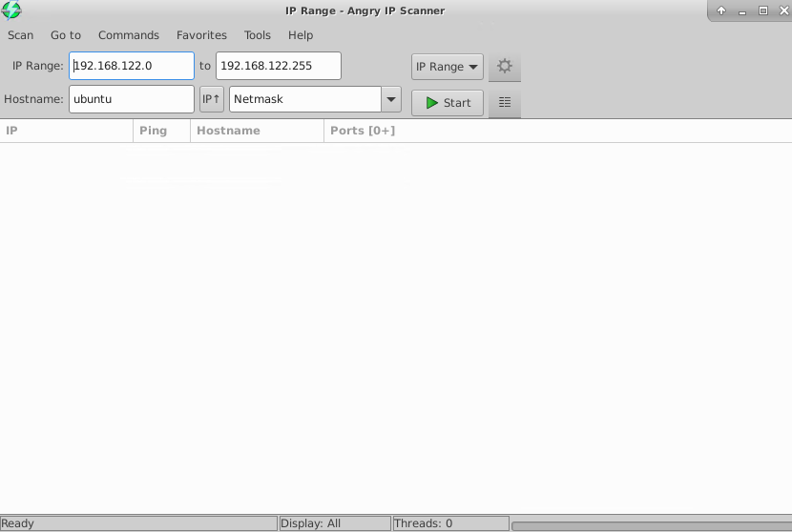Expand the Netmask combo box arrow
Image resolution: width=792 pixels, height=532 pixels.
[391, 99]
